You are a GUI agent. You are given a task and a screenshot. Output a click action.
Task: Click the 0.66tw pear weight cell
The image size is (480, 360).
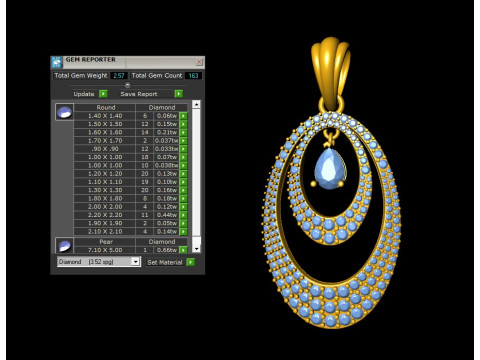click(167, 250)
